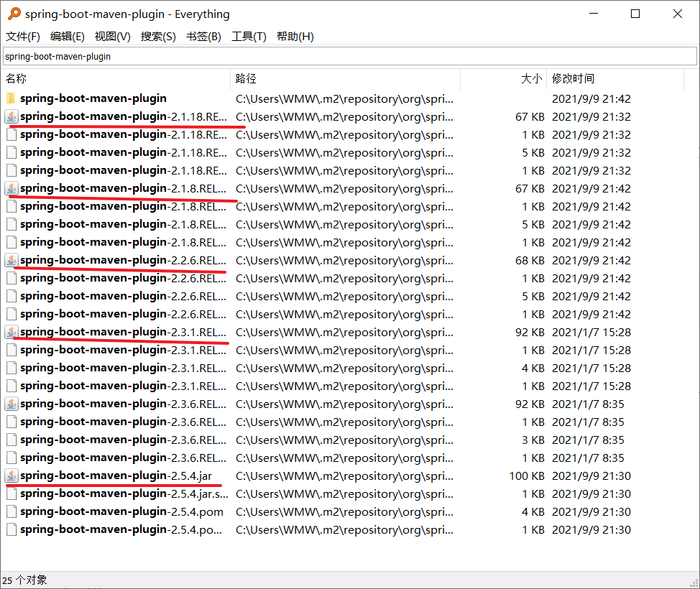Click date 2021/9/9 21:30 in the 100 KB row
This screenshot has width=700, height=589.
tap(591, 476)
